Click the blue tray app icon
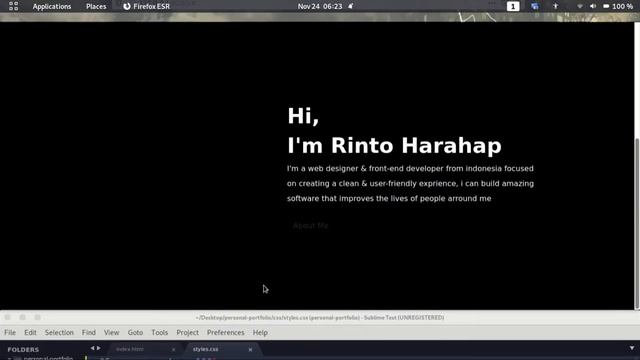The height and width of the screenshot is (360, 640). tap(535, 7)
